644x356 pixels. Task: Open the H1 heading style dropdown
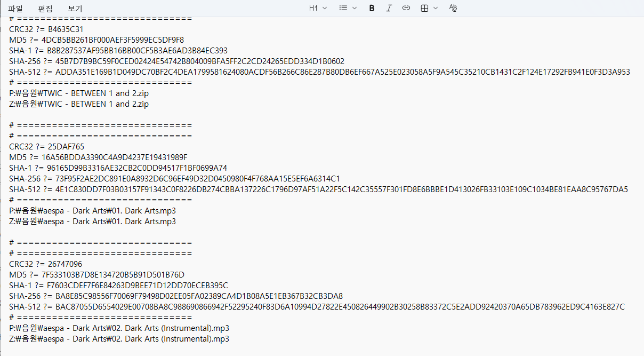(x=318, y=8)
